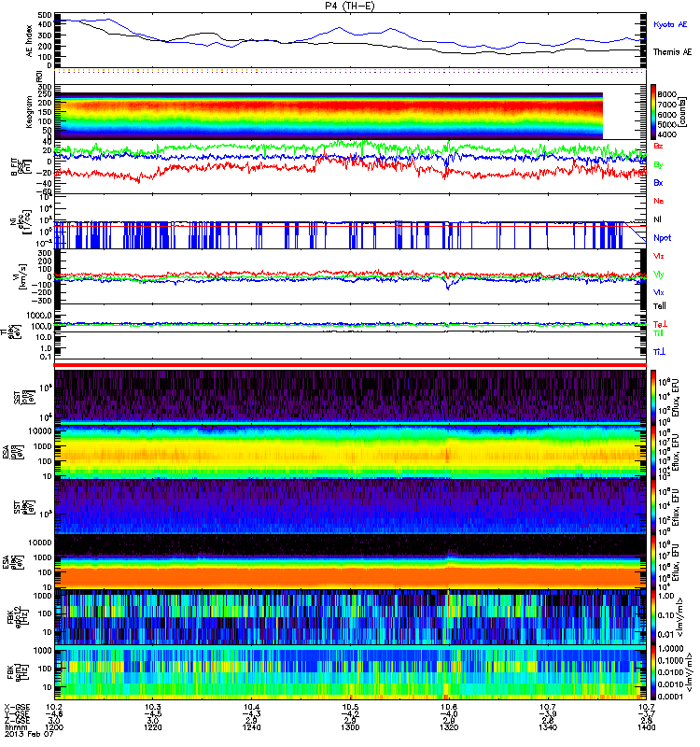
Task: Select the green Ti|| legend label
Action: pos(658,333)
